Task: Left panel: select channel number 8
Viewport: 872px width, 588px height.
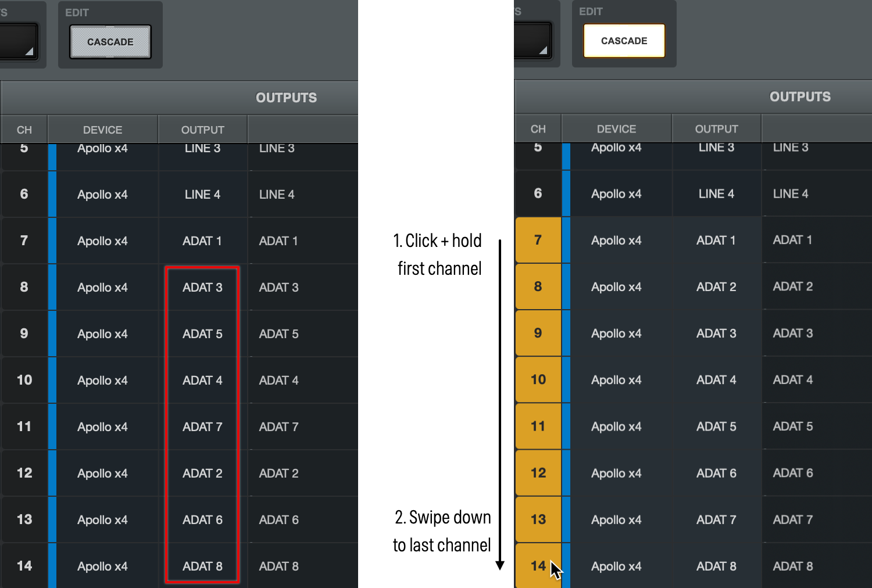Action: [x=24, y=287]
